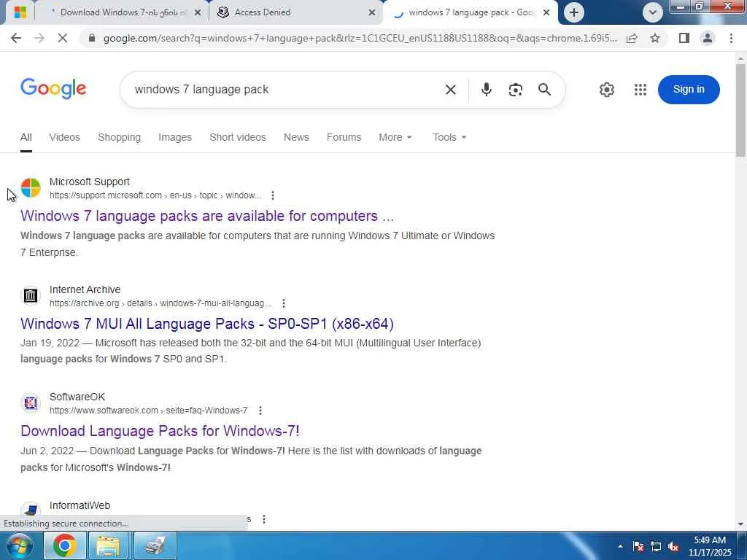The height and width of the screenshot is (560, 747).
Task: Open options menu for InformatiWeb result
Action: (264, 519)
